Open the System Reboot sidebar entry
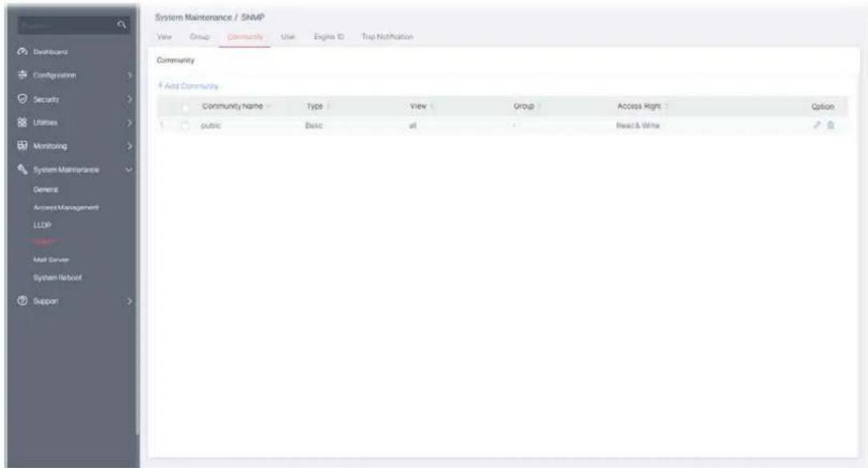Viewport: 868px width, 468px height. click(58, 277)
